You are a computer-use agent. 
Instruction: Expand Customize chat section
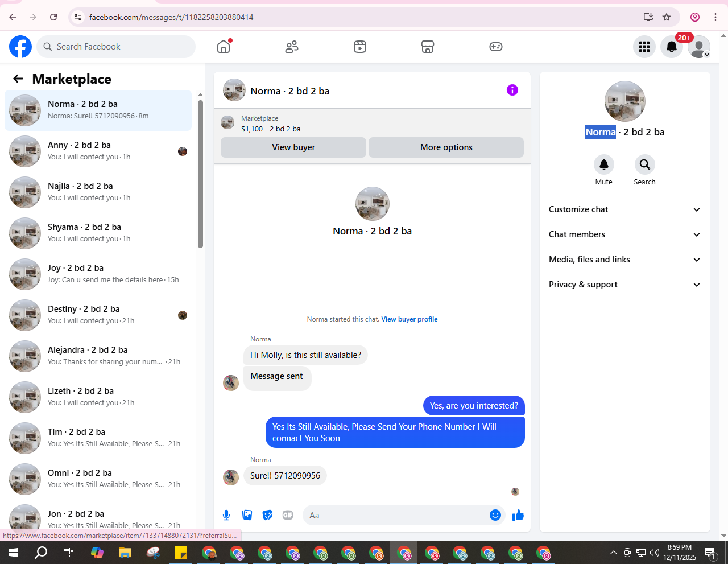(x=624, y=209)
